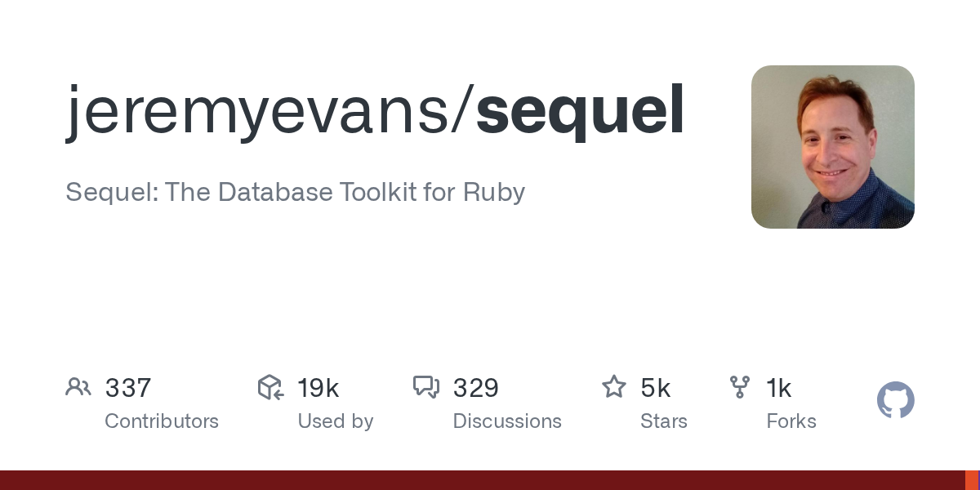Click the Used by label

pos(336,421)
